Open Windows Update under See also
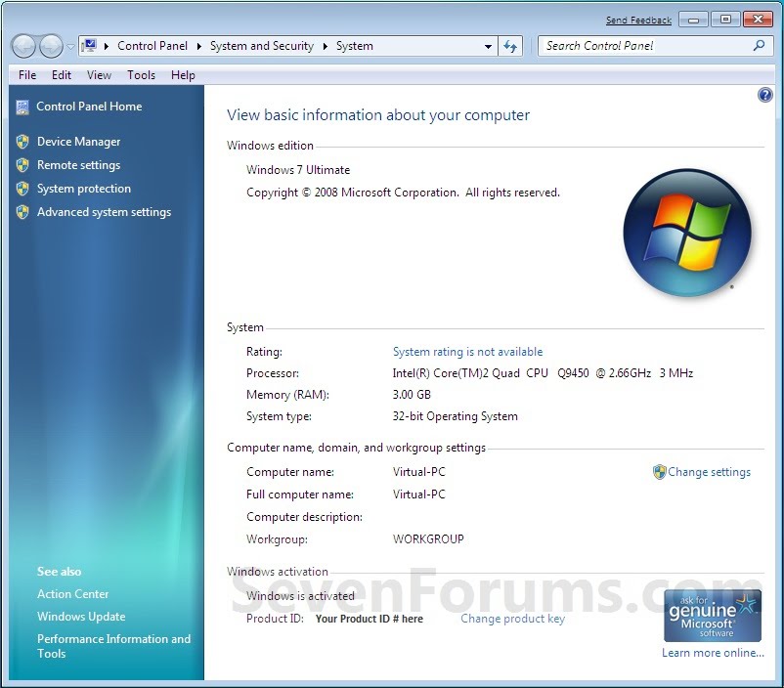 (x=81, y=617)
